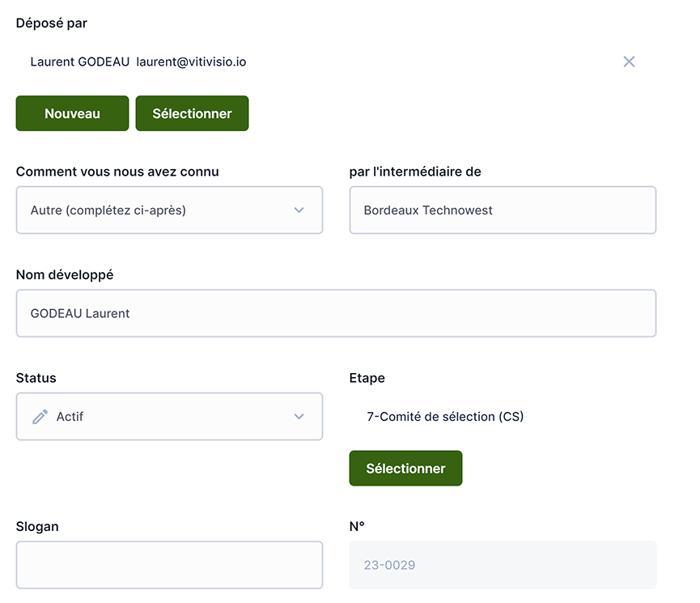Focus the empty Slogan input

click(x=169, y=565)
